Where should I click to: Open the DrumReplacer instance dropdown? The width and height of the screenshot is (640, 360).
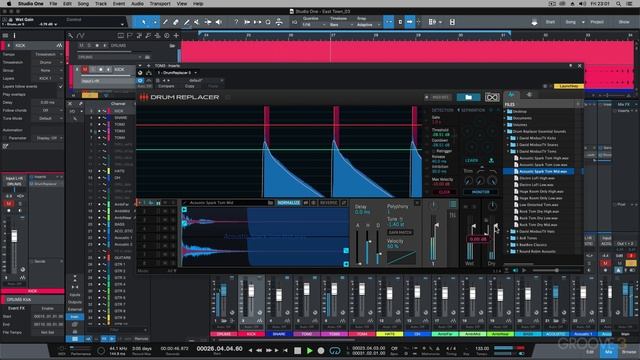tap(177, 73)
